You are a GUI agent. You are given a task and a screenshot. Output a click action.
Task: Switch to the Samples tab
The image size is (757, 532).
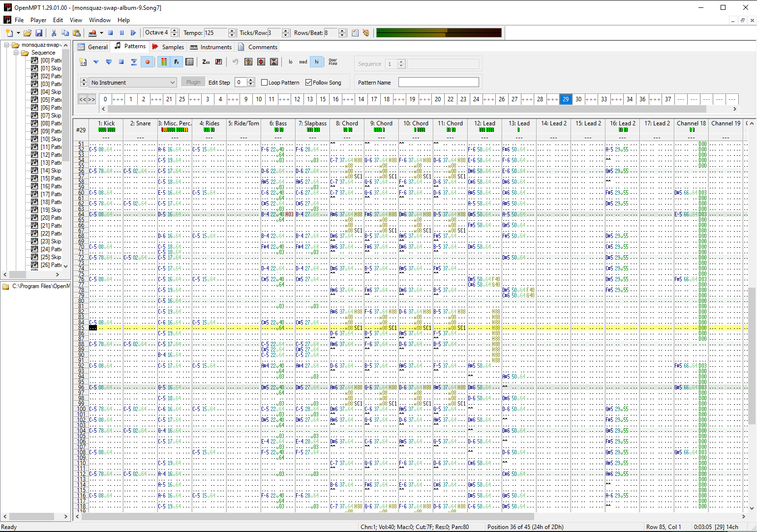pos(168,47)
